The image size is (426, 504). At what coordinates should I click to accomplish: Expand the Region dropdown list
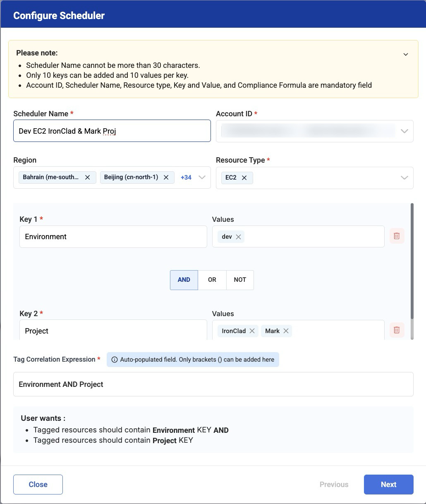[202, 178]
